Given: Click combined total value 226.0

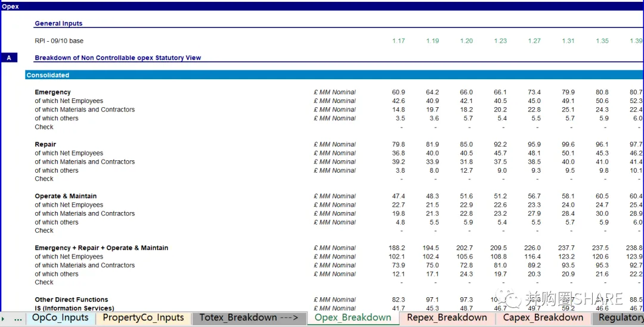Looking at the screenshot, I should coord(532,248).
